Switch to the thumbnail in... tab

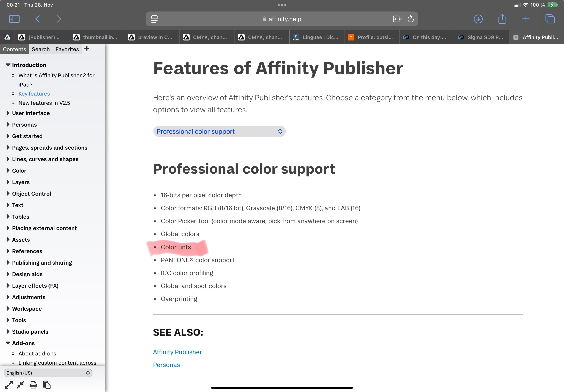[x=97, y=37]
